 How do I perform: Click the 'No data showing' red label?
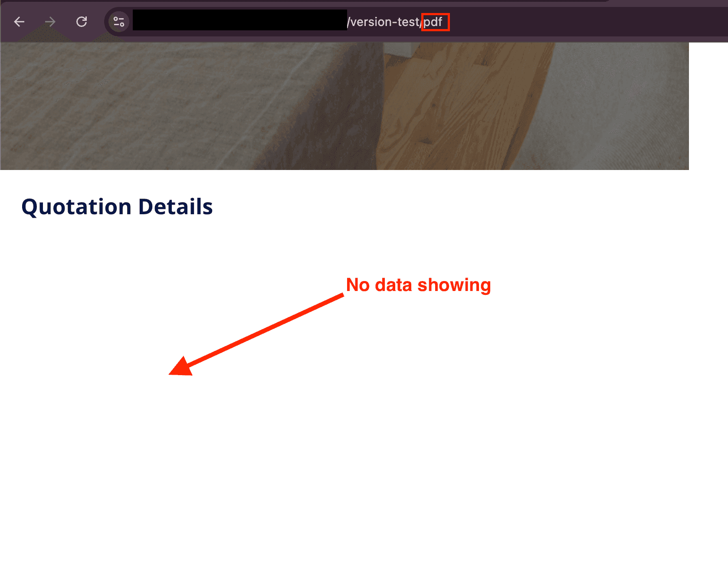pyautogui.click(x=418, y=285)
